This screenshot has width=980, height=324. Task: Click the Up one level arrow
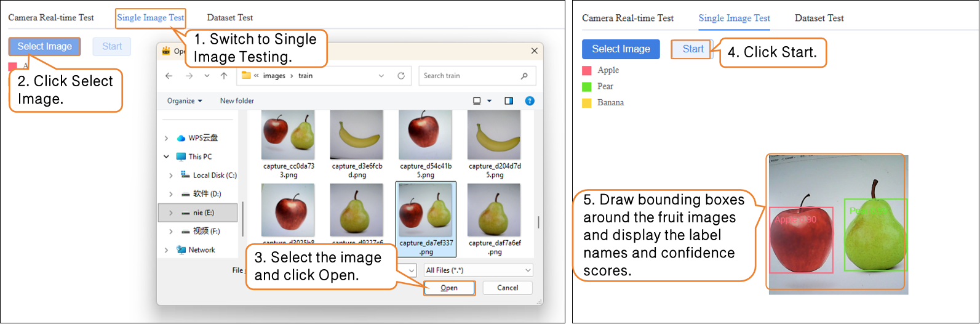pos(224,76)
